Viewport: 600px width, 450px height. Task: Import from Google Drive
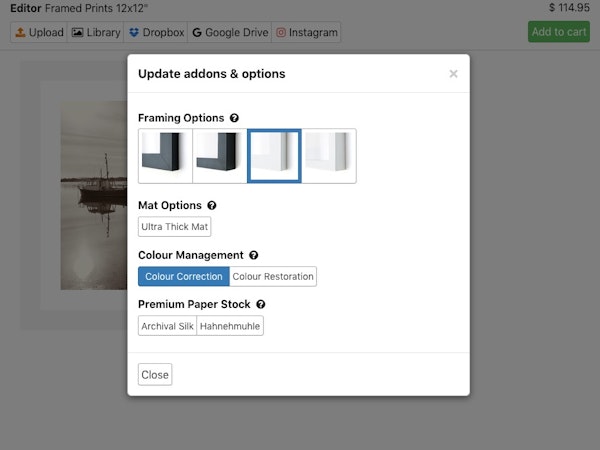point(230,32)
